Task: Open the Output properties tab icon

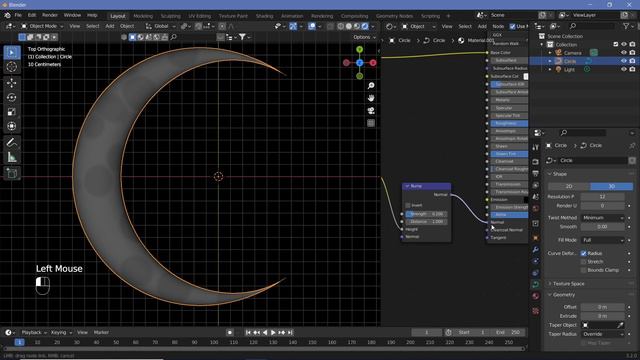Action: (x=536, y=173)
